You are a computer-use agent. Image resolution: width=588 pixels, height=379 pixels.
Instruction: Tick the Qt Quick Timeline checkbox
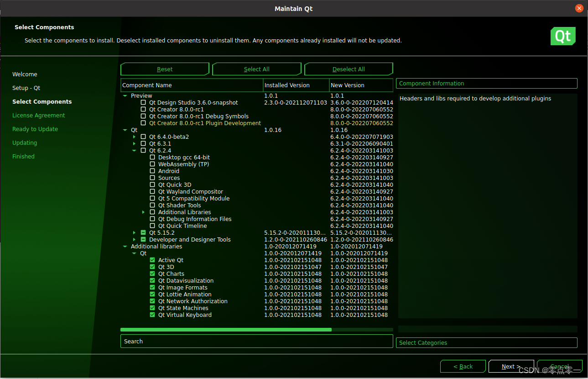(x=152, y=226)
